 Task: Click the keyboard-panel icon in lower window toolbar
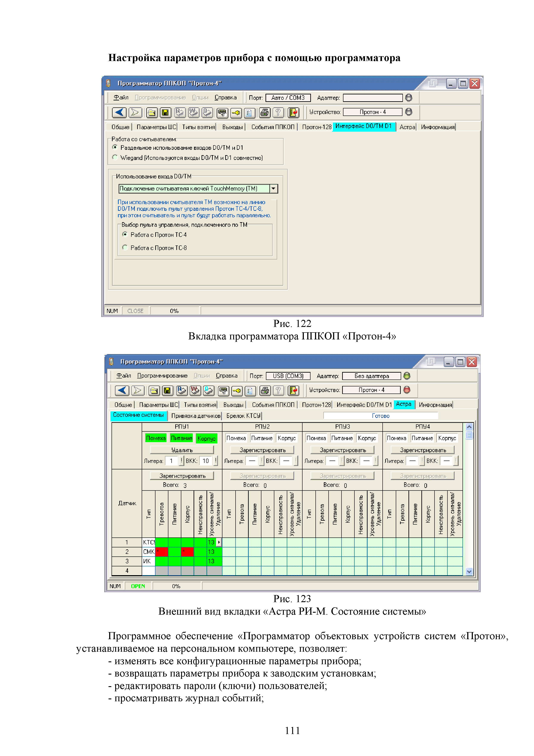(224, 390)
